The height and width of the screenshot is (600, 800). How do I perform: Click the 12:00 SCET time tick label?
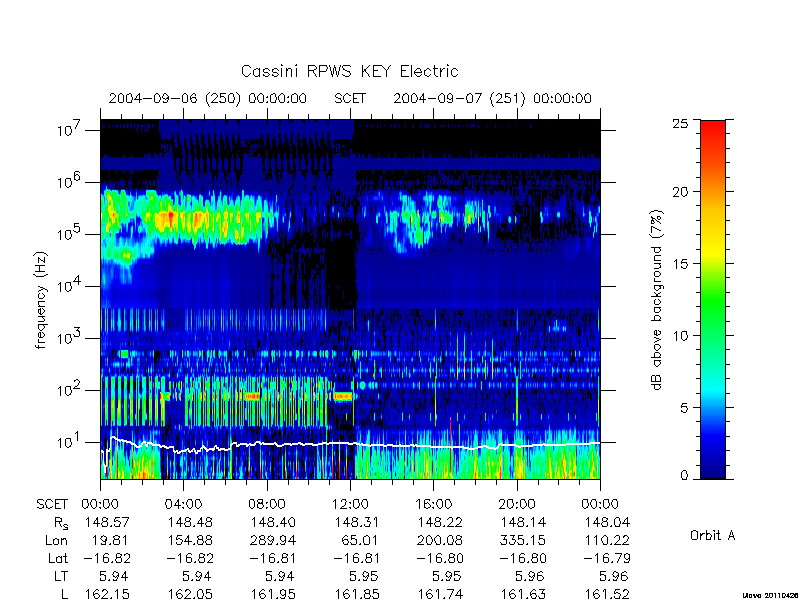pyautogui.click(x=350, y=505)
